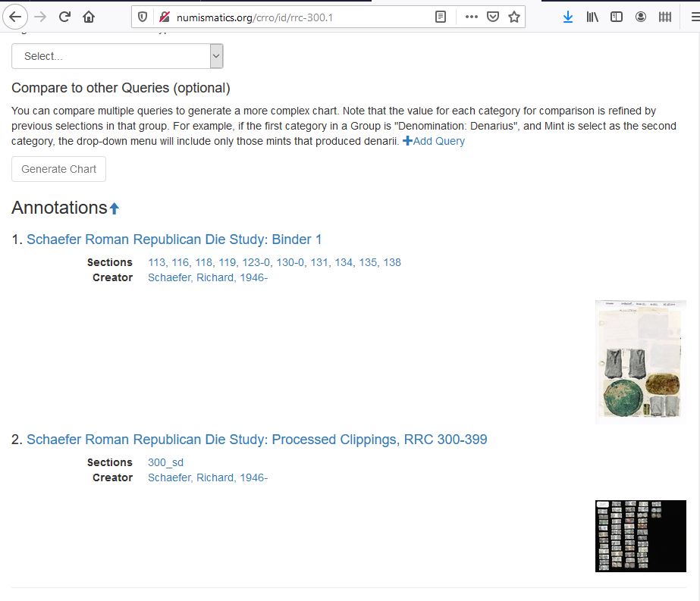Click the Generate Chart button
This screenshot has width=700, height=601.
[x=58, y=169]
